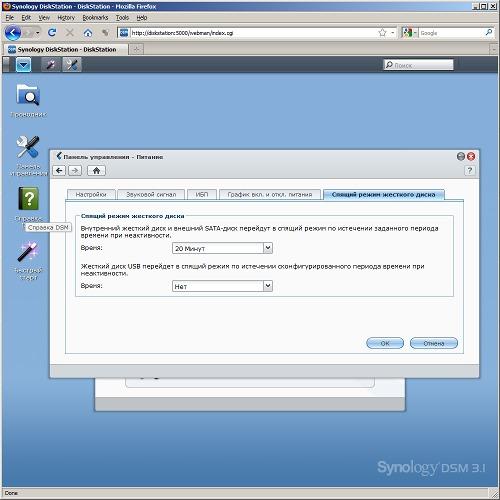Open the Control Panel tools icon in taskbar

[x=72, y=65]
